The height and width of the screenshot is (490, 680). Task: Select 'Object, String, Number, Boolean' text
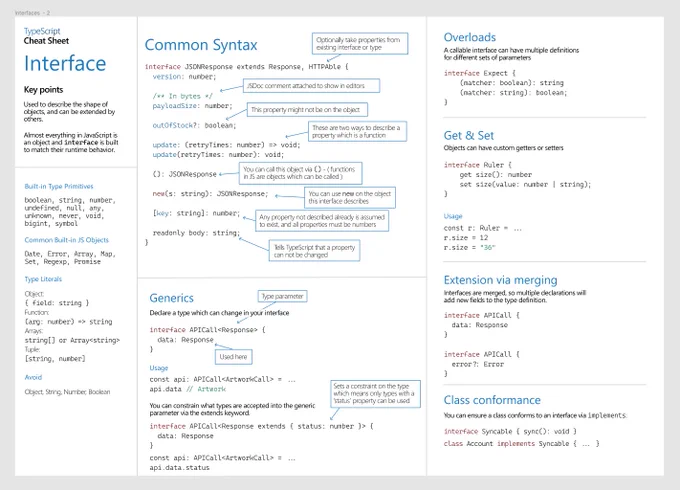pyautogui.click(x=67, y=392)
